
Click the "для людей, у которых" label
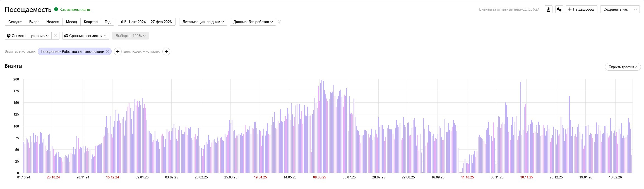pyautogui.click(x=142, y=51)
